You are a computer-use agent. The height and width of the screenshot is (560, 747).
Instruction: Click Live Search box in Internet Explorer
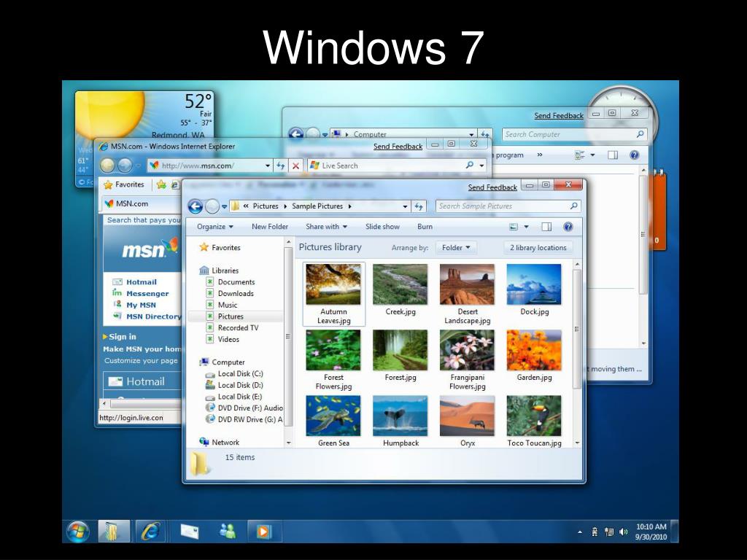[396, 166]
